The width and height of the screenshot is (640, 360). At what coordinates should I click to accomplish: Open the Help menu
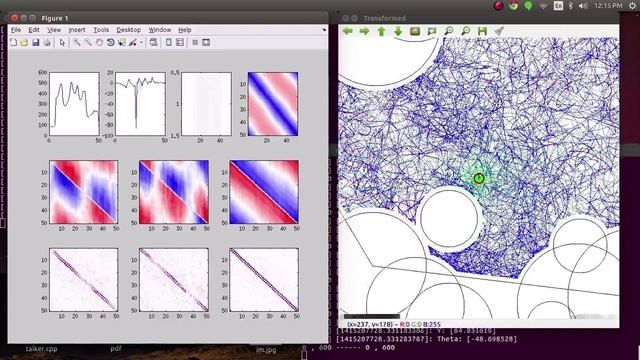185,30
